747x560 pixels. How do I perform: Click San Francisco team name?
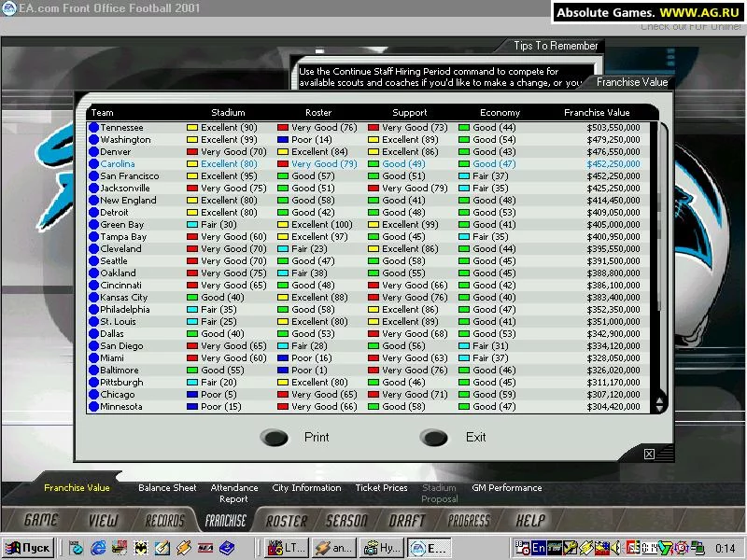(x=130, y=176)
